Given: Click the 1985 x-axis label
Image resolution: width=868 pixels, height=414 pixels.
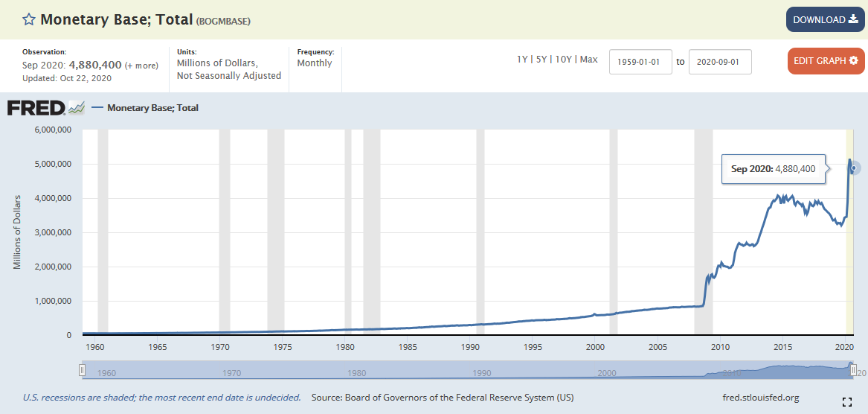Looking at the screenshot, I should [407, 347].
